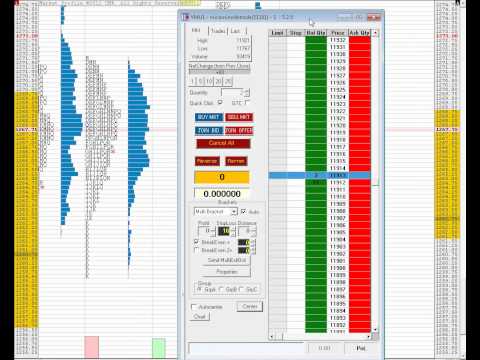Viewport: 480px width, 360px height.
Task: Click the highlighted blue current price row
Action: point(320,175)
